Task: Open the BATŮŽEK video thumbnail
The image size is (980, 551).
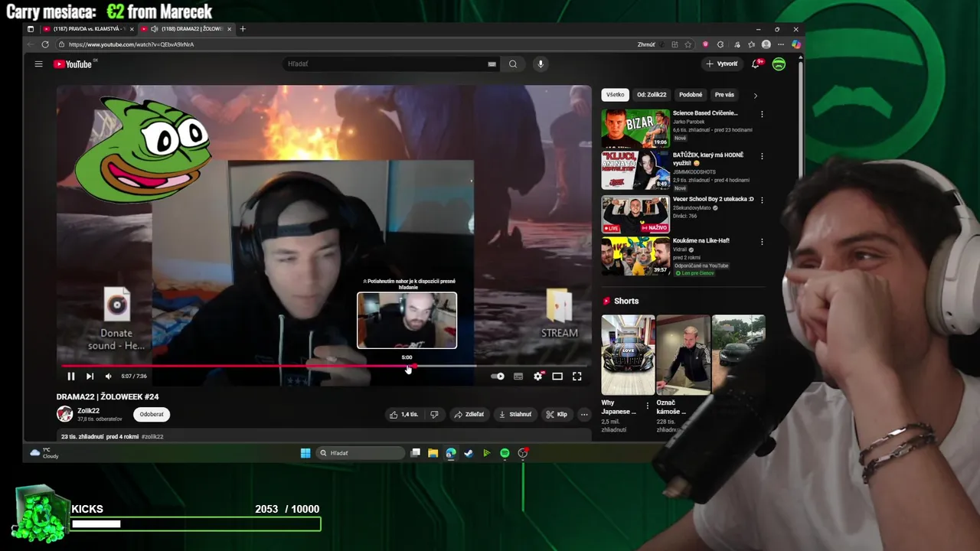Action: 635,170
